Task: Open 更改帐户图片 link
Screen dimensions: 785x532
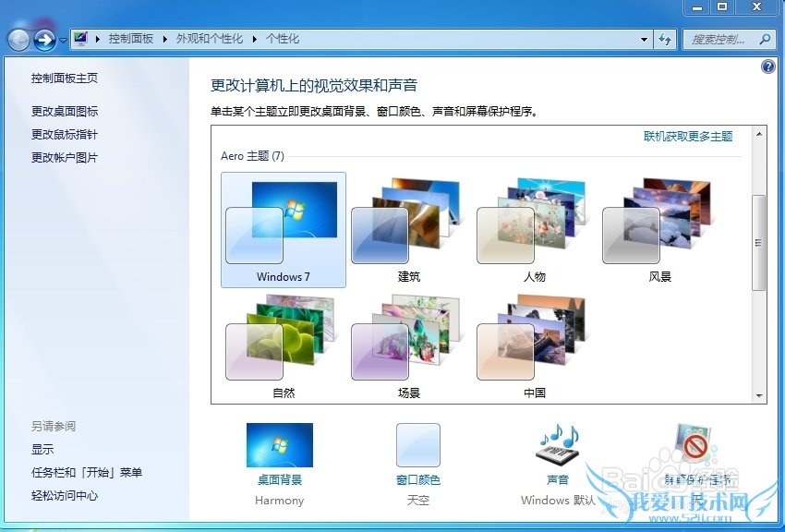Action: click(x=65, y=157)
